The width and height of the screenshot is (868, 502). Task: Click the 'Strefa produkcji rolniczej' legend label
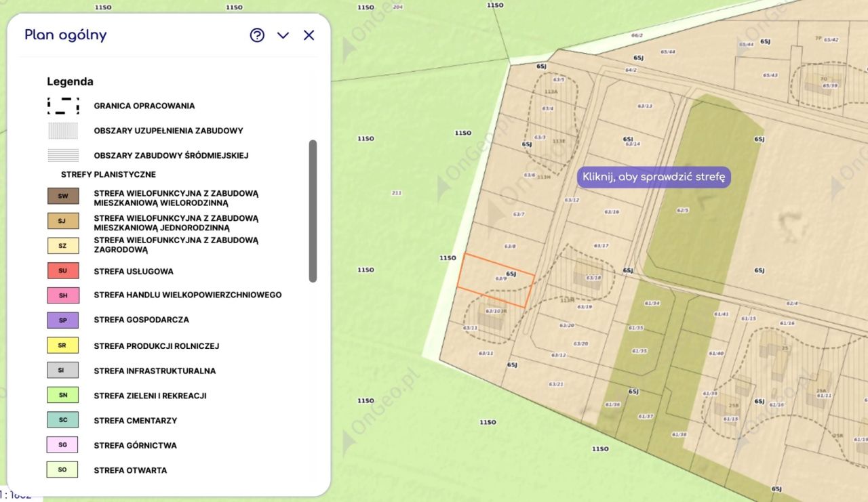pyautogui.click(x=157, y=346)
